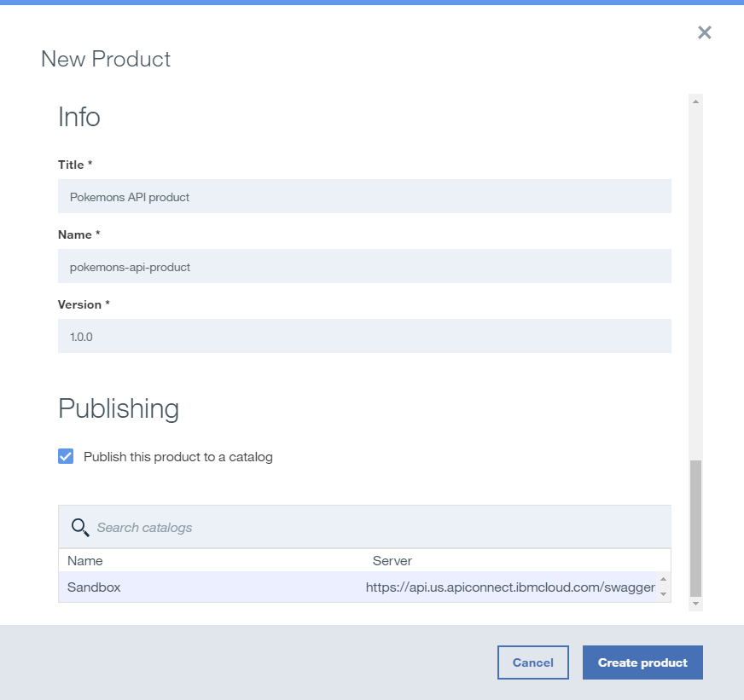Click the magnifier icon in catalog search
Screen dimensions: 744x700
click(80, 527)
